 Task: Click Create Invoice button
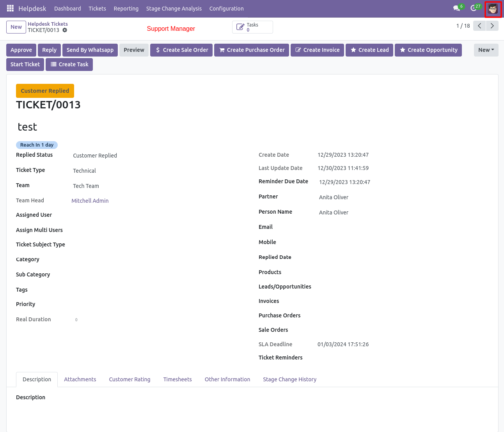[317, 50]
